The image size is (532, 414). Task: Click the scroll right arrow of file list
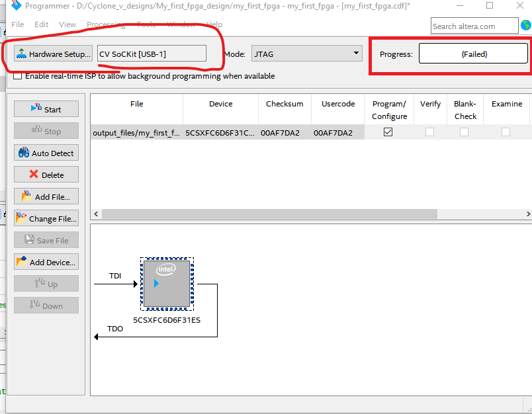click(x=528, y=214)
